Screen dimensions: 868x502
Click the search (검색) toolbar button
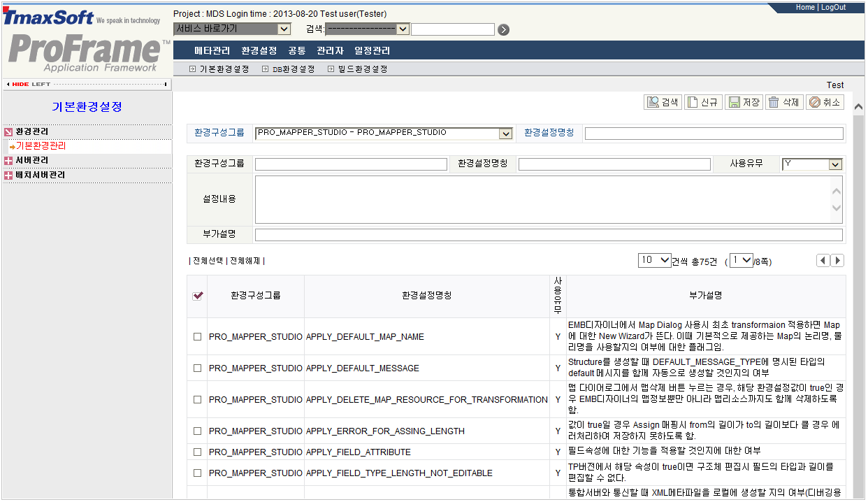tap(663, 102)
